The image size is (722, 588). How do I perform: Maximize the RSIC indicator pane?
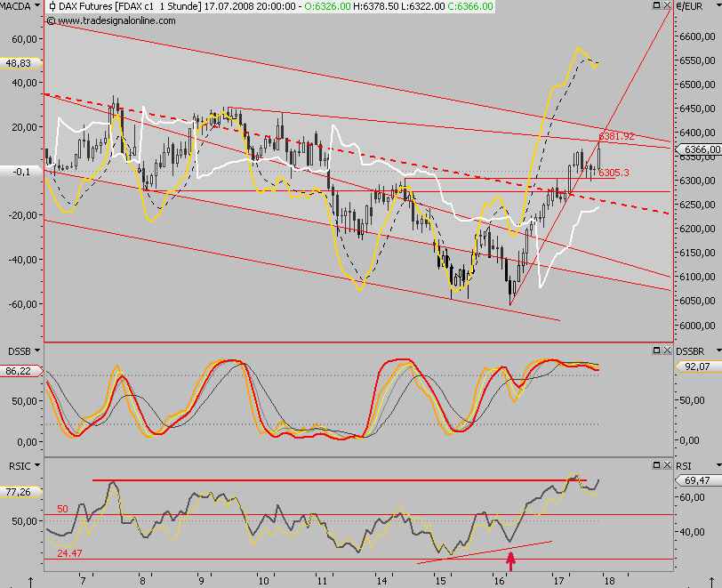(x=656, y=465)
